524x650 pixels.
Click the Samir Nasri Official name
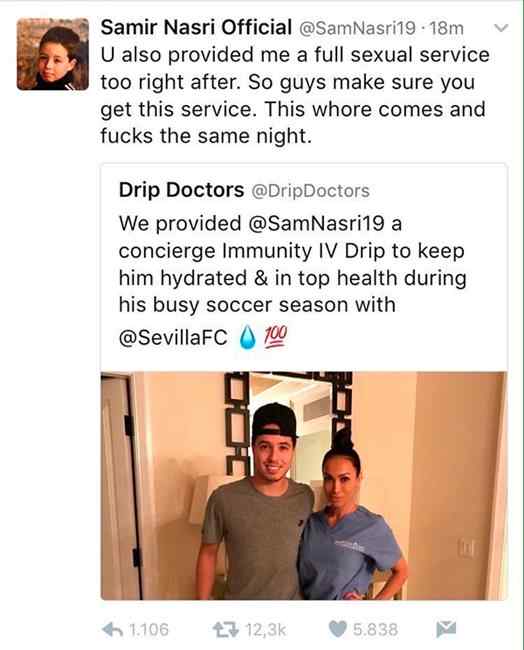(x=196, y=27)
